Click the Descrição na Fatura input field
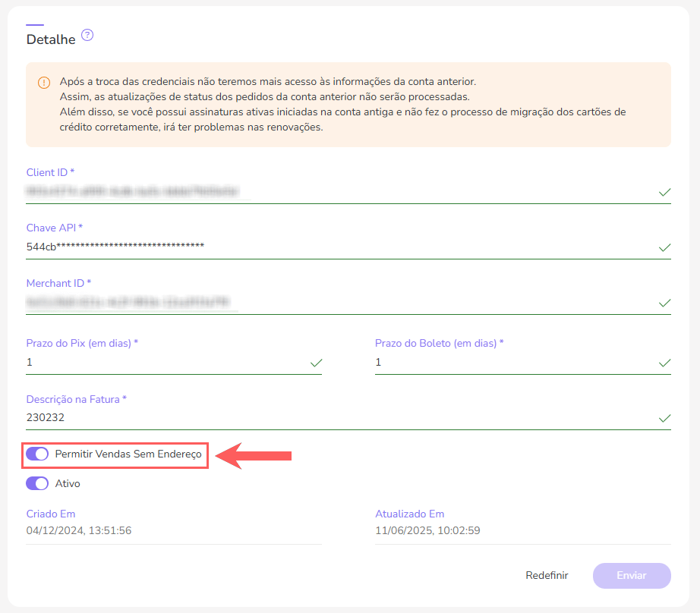 click(334, 418)
